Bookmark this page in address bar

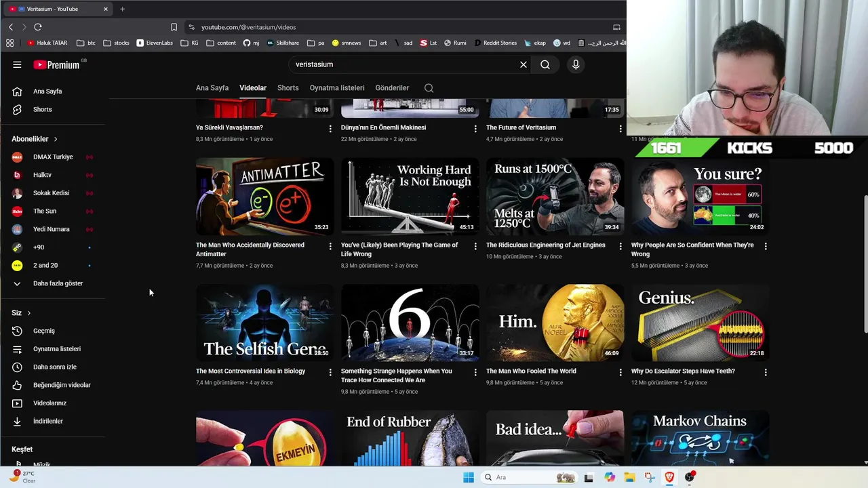pyautogui.click(x=174, y=27)
